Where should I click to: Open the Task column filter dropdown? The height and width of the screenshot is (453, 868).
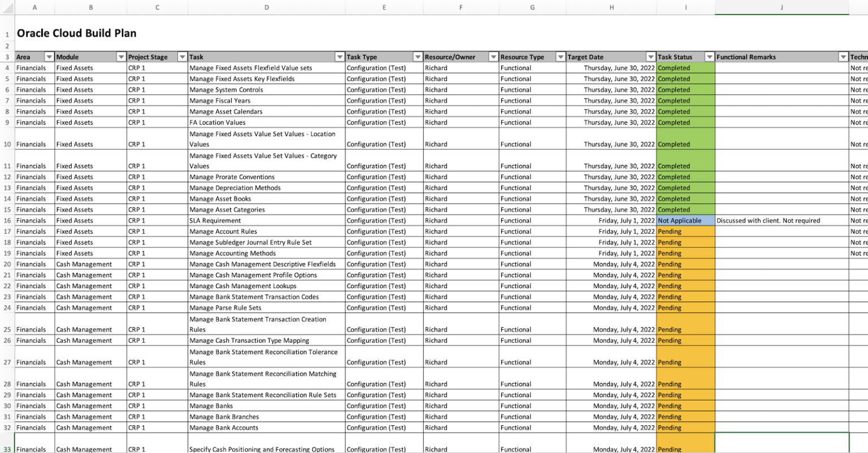pyautogui.click(x=340, y=56)
